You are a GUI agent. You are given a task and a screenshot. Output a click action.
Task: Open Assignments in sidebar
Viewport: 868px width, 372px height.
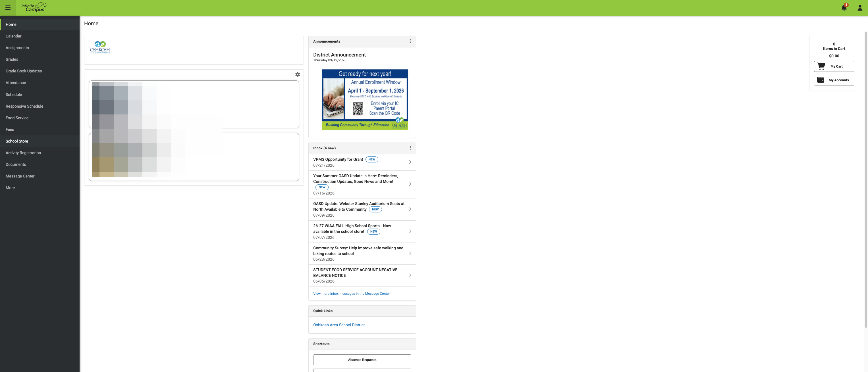click(40, 48)
